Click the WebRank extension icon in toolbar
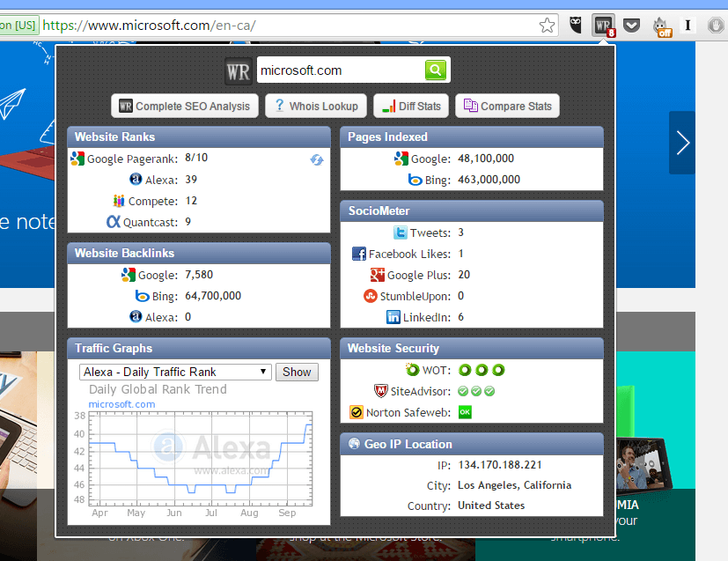The image size is (728, 561). click(603, 26)
